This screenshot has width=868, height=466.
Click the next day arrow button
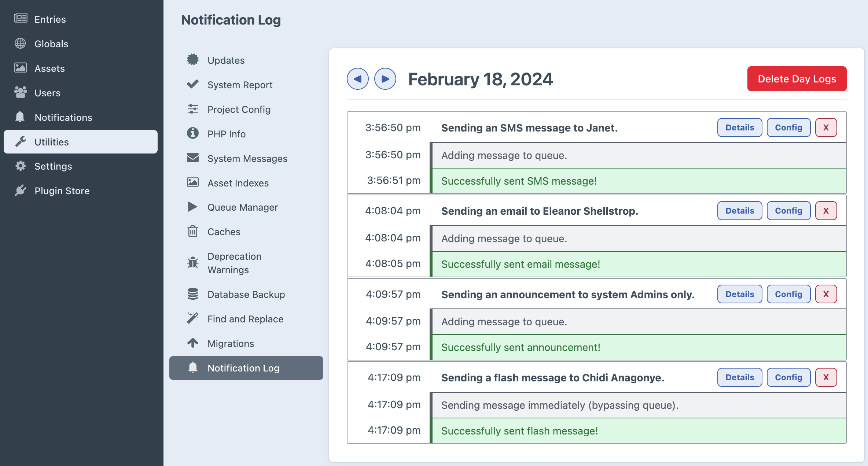385,79
